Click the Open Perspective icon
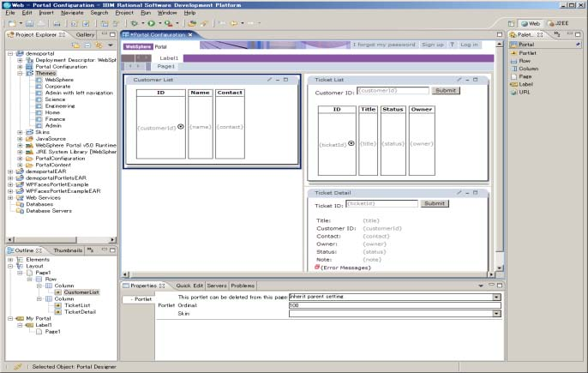Screen dimensions: 588x373 tap(511, 24)
